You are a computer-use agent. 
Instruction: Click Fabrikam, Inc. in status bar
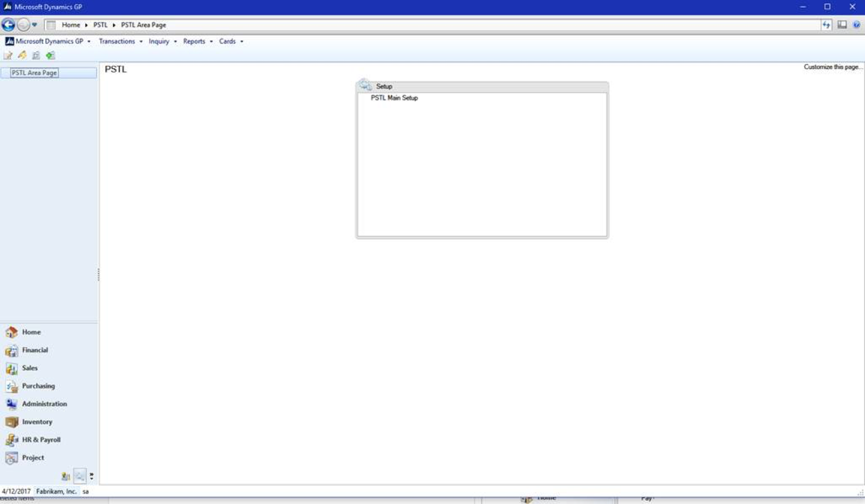pos(56,492)
